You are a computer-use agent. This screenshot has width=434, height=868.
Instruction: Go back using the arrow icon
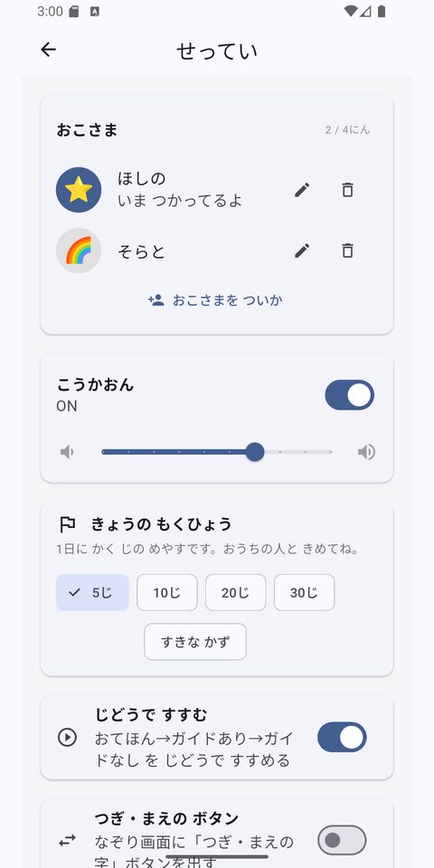point(49,50)
